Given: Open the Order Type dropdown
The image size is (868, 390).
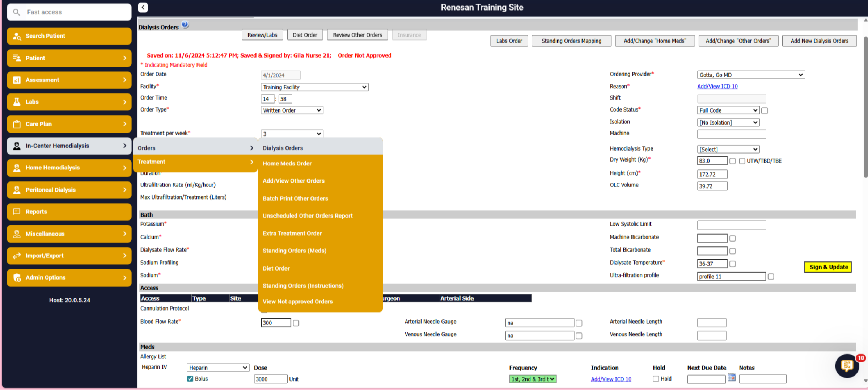Looking at the screenshot, I should click(x=292, y=110).
